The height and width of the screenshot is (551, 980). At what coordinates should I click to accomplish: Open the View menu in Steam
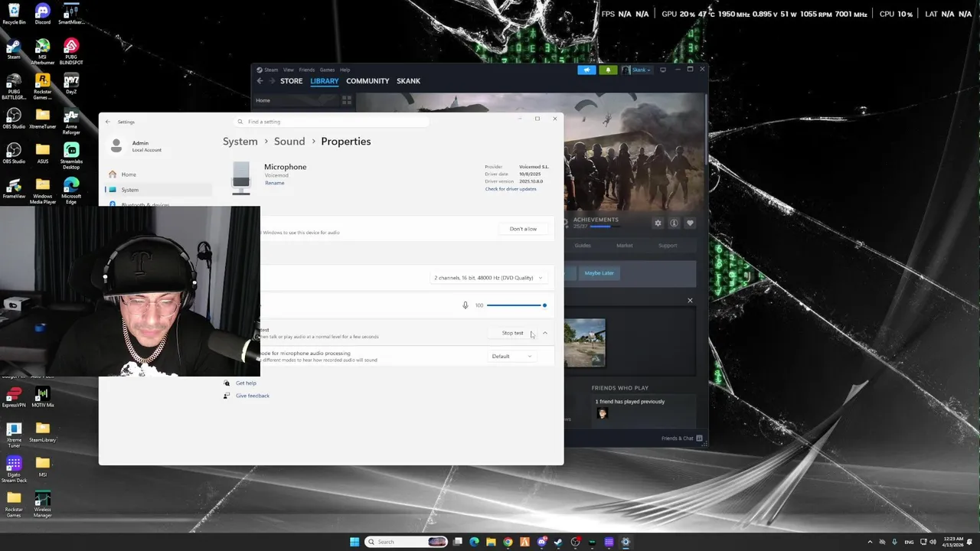tap(289, 70)
